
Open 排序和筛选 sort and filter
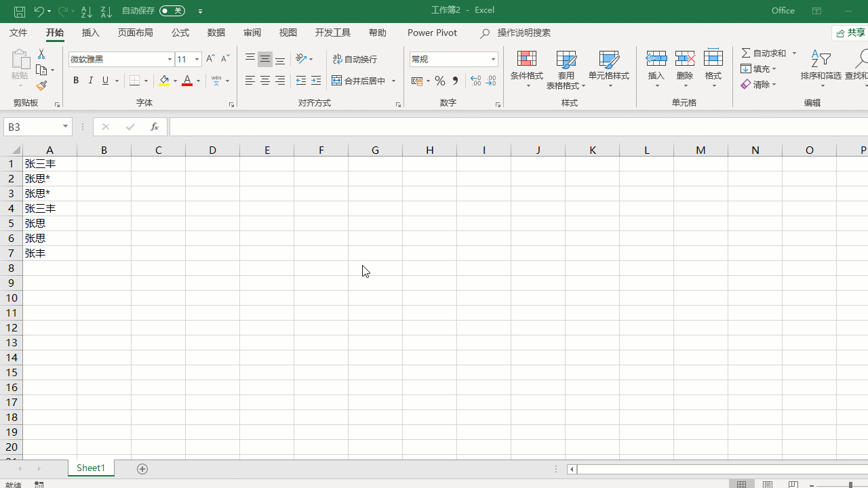tap(821, 69)
